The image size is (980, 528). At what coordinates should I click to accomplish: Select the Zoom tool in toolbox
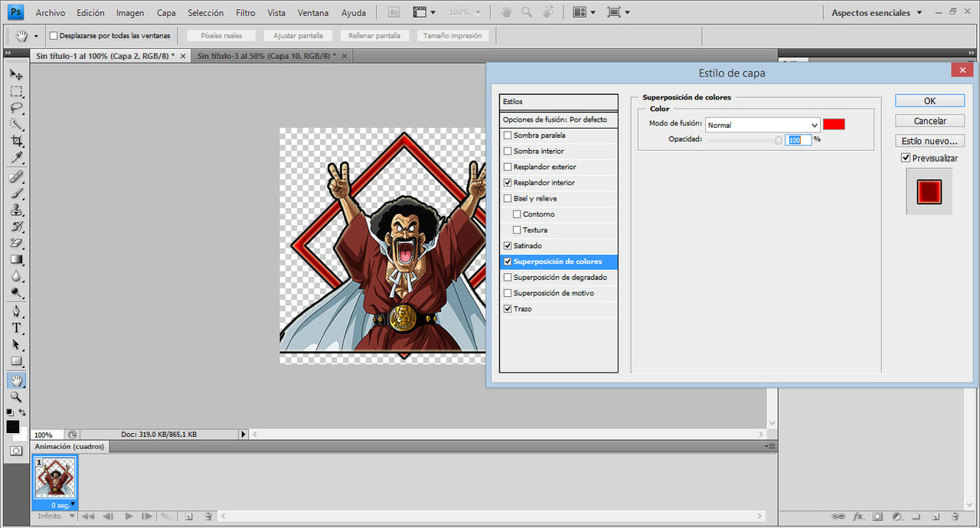[16, 397]
